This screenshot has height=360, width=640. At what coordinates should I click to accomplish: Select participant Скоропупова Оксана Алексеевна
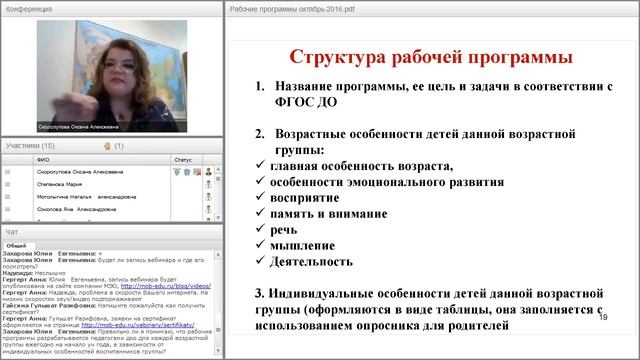pos(80,172)
